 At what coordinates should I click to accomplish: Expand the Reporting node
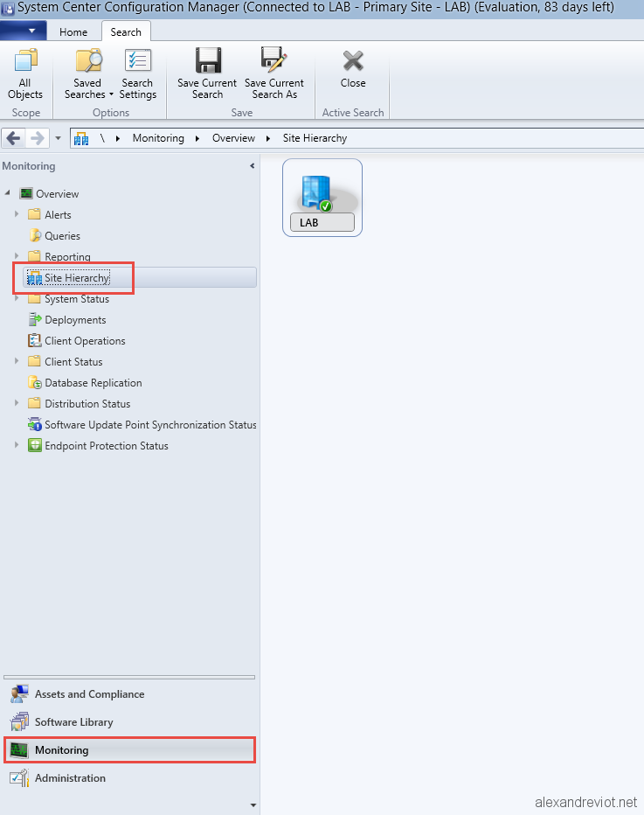click(17, 255)
